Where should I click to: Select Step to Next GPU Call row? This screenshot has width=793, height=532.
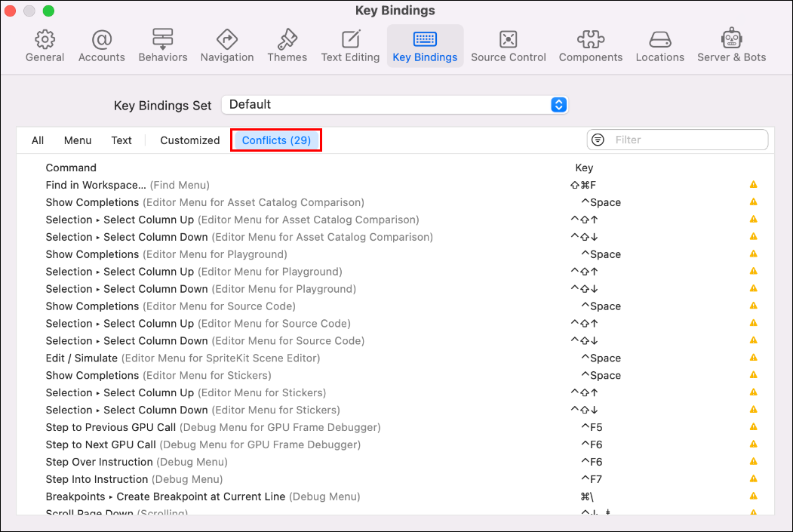pos(395,444)
